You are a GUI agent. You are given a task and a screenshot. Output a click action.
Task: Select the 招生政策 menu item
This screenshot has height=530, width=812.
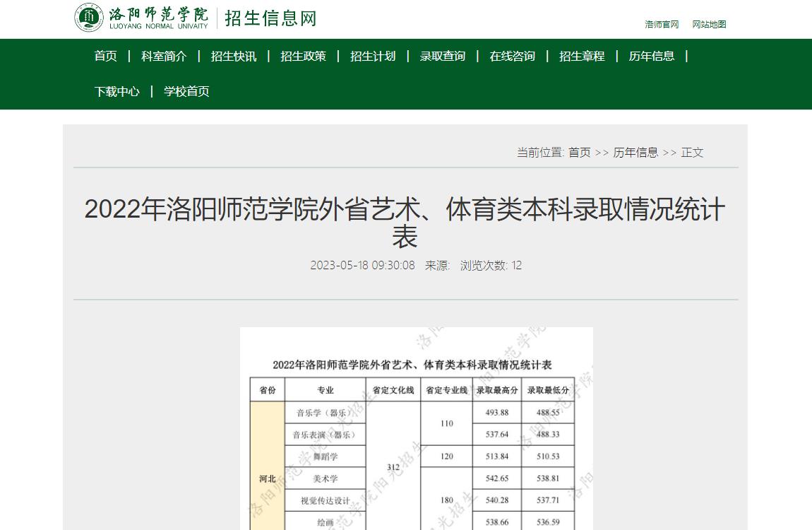pyautogui.click(x=303, y=56)
